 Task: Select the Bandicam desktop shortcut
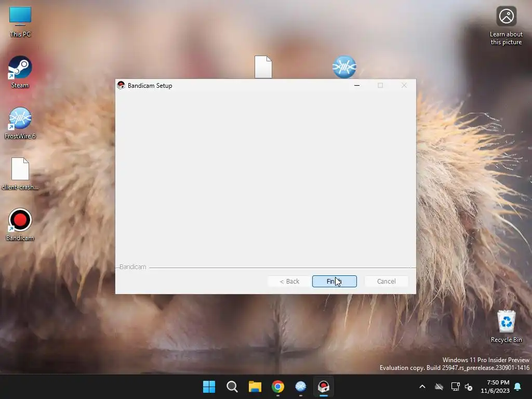[x=20, y=224]
